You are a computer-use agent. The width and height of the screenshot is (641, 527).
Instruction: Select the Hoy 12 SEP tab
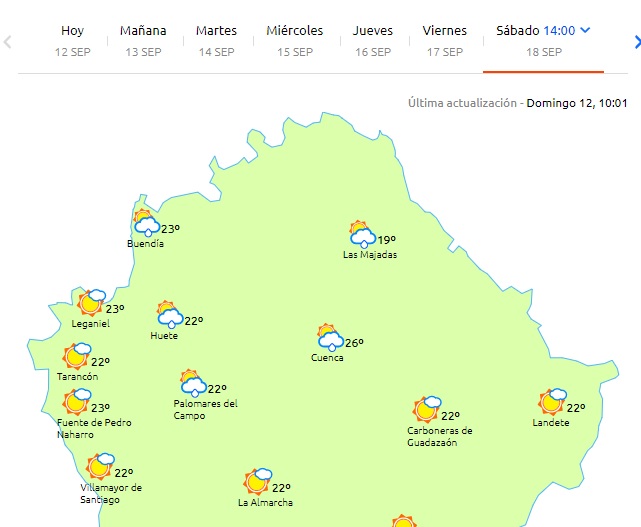click(72, 41)
